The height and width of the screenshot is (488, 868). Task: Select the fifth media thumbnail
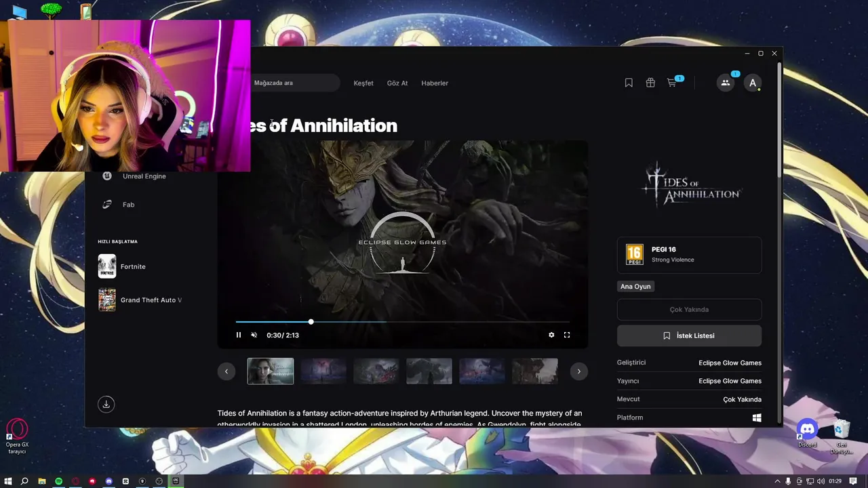[x=482, y=371]
